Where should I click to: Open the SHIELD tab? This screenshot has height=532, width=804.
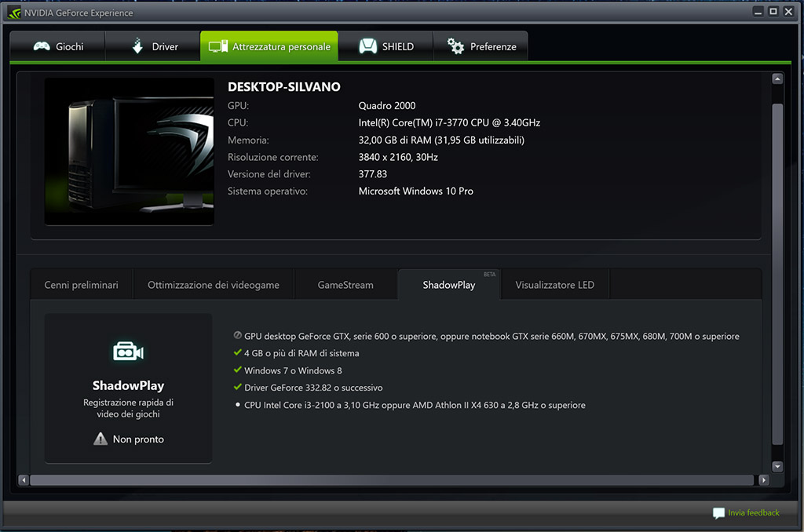386,46
